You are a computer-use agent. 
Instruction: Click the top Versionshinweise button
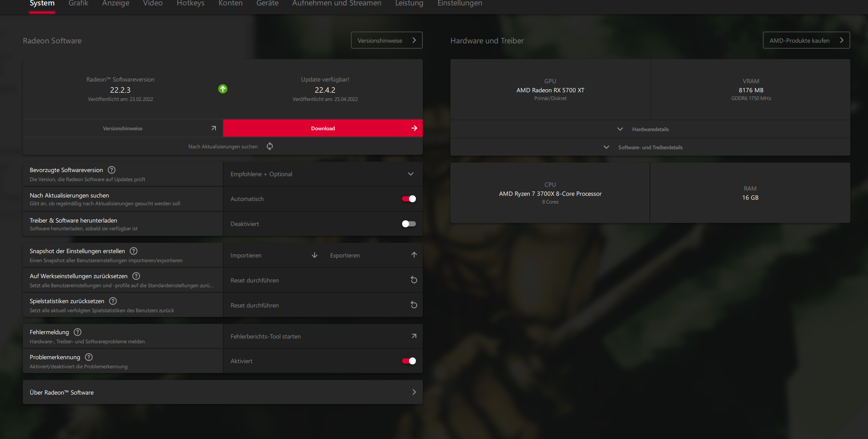coord(387,40)
